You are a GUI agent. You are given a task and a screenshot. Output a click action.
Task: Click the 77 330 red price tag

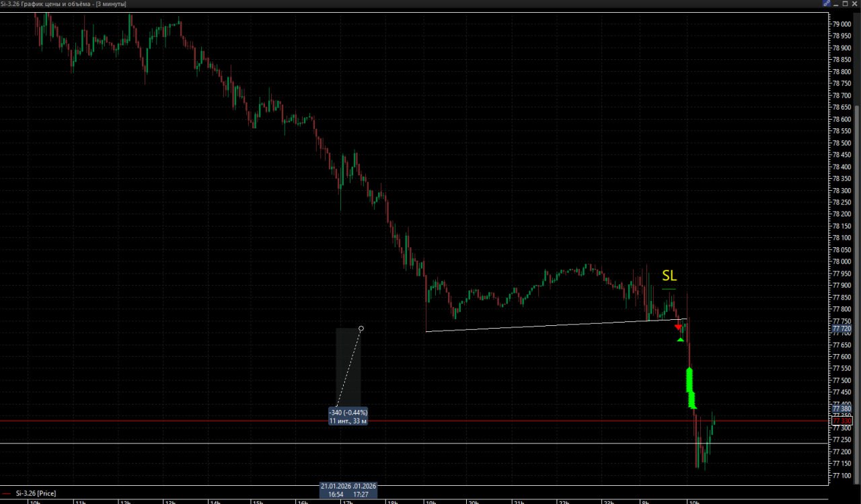point(841,421)
